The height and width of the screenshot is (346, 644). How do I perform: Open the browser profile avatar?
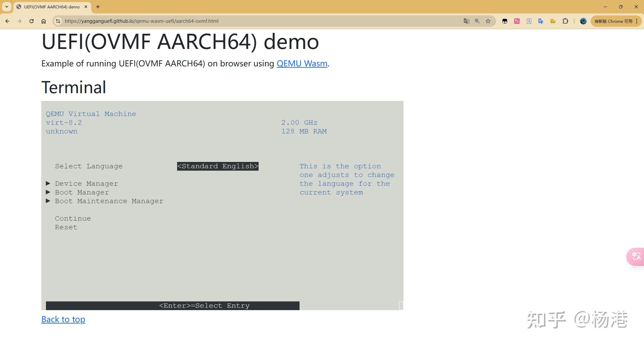pos(583,21)
